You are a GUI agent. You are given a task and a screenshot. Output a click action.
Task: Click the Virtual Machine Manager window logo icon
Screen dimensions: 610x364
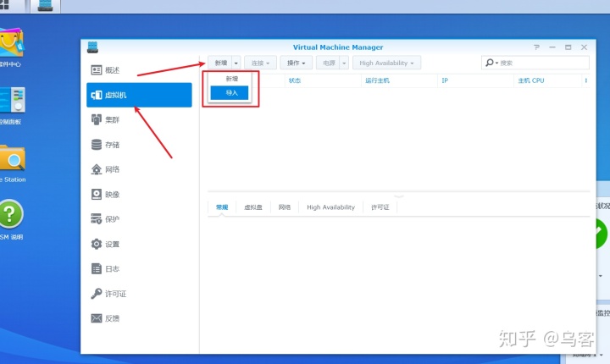coord(92,47)
